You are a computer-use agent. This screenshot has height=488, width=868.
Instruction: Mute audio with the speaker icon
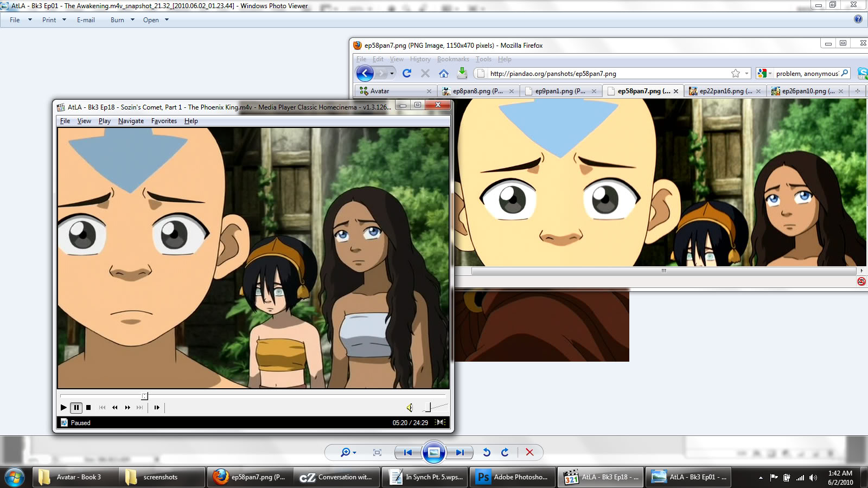(410, 407)
